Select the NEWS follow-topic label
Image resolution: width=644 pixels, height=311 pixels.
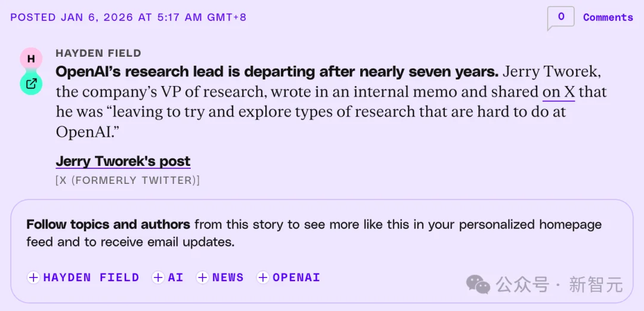click(228, 278)
